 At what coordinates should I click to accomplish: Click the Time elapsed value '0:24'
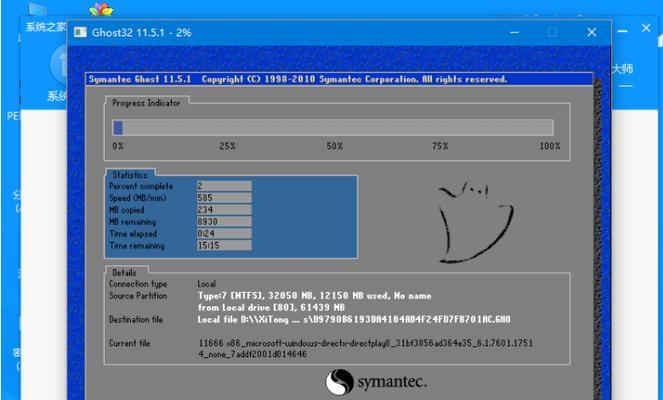coord(224,233)
